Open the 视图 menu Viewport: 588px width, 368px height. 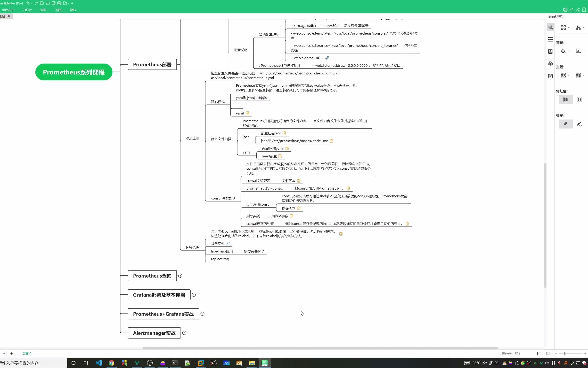[58, 10]
